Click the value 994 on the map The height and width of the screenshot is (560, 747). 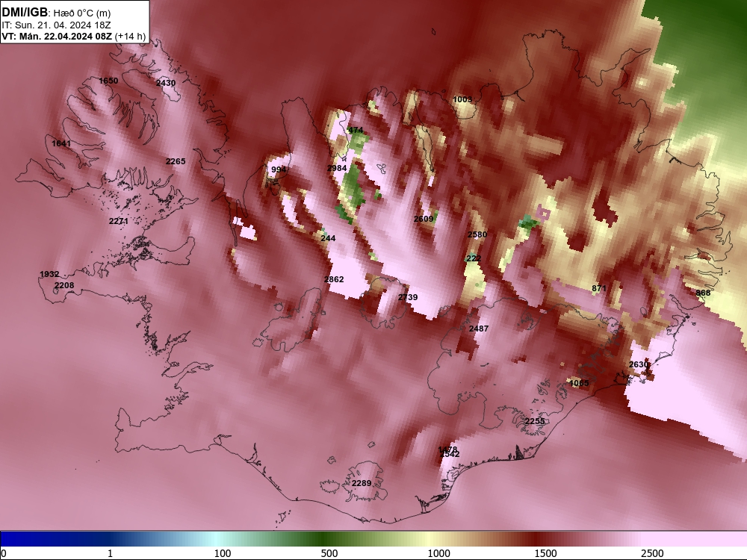pos(279,169)
